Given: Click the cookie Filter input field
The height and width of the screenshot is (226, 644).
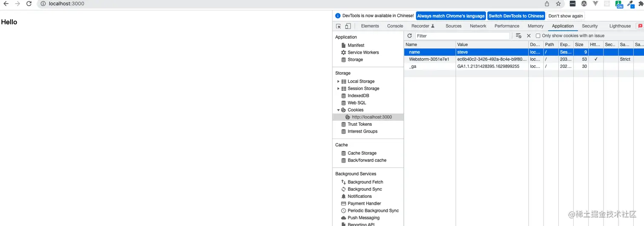Looking at the screenshot, I should click(462, 36).
